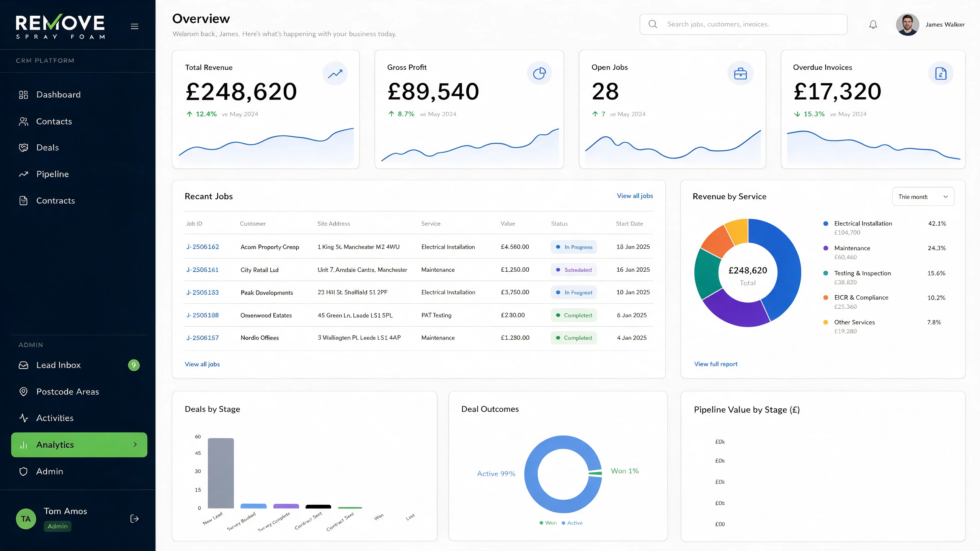This screenshot has height=551, width=980.
Task: Click the Analytics bar chart icon
Action: pyautogui.click(x=23, y=445)
